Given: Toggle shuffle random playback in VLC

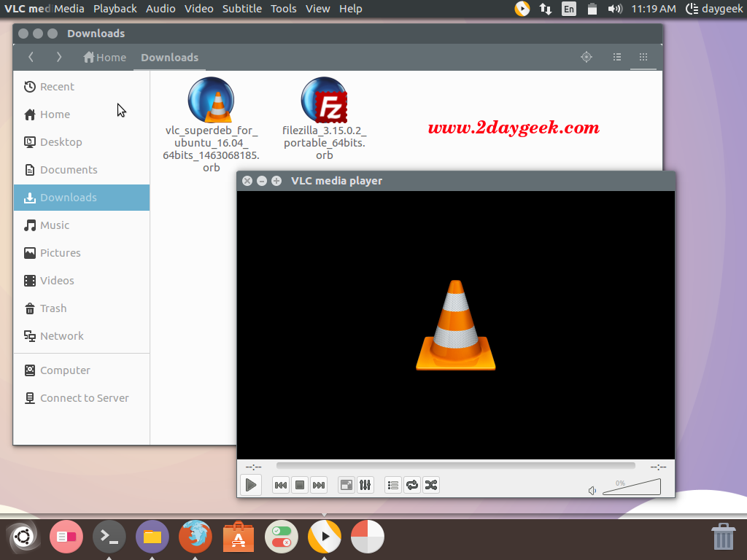Looking at the screenshot, I should tap(430, 485).
